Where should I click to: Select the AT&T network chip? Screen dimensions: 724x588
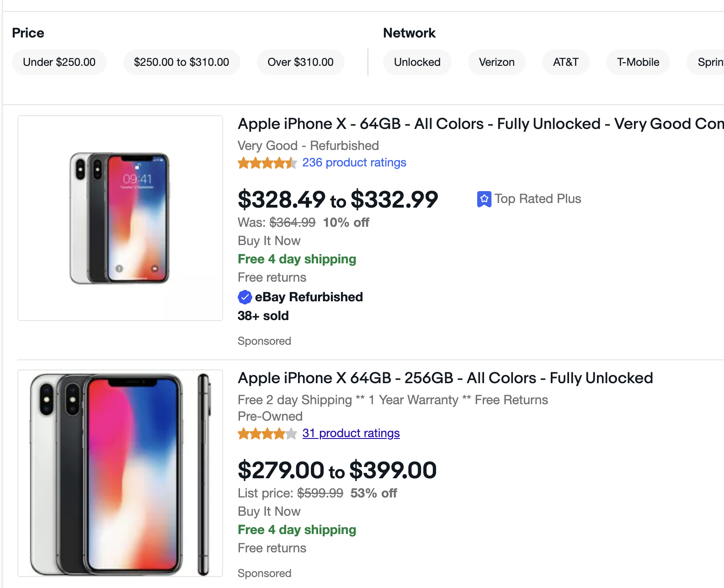click(565, 62)
